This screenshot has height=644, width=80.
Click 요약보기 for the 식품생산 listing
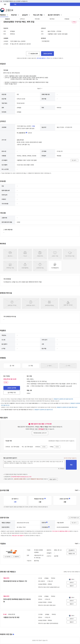point(71,619)
